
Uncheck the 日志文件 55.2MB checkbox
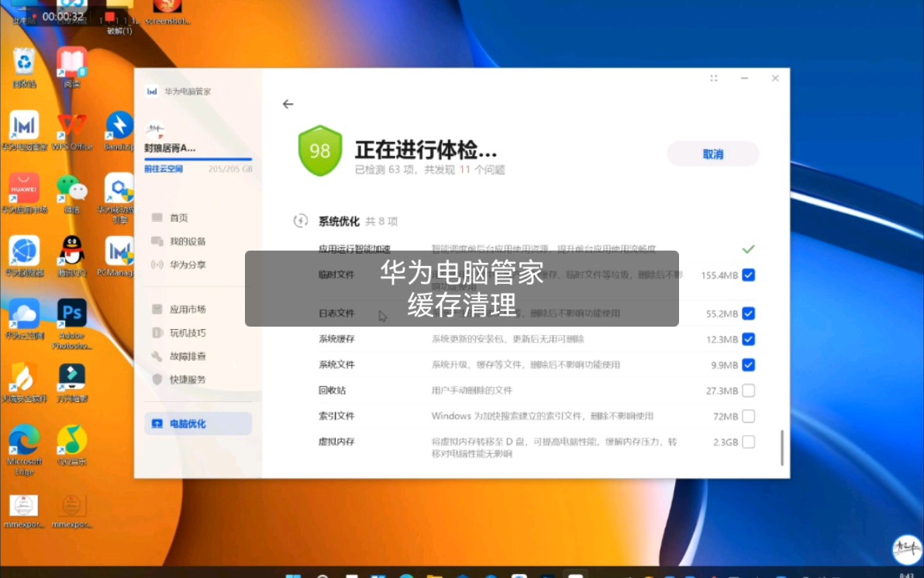point(748,313)
